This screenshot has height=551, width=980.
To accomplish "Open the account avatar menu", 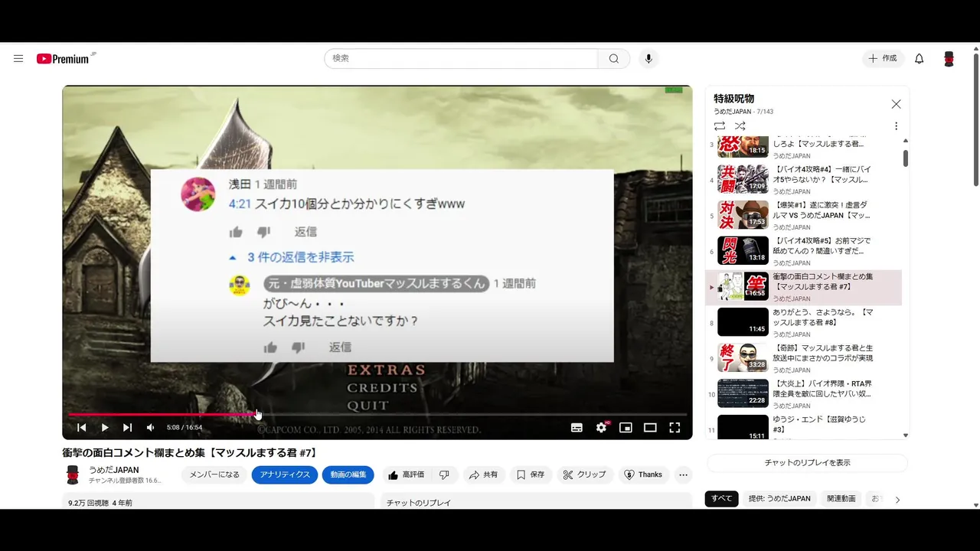I will click(x=949, y=59).
